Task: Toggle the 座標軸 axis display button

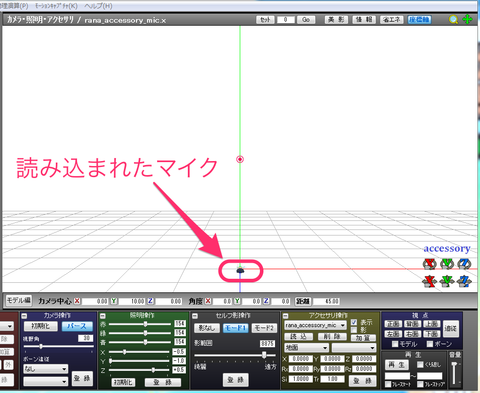Action: click(419, 20)
